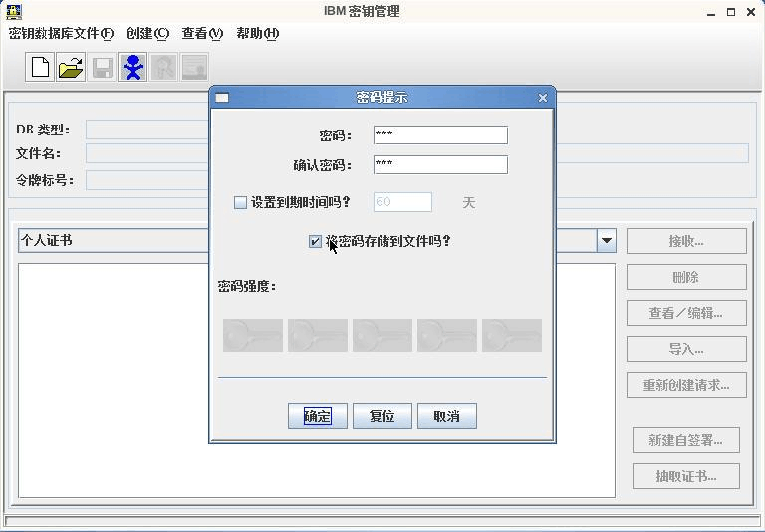Enable the 设置到期时间吗 checkbox
The height and width of the screenshot is (532, 765).
coord(240,202)
